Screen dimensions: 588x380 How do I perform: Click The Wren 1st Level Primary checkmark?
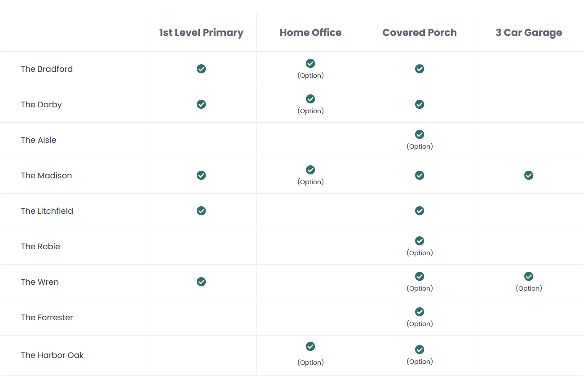coord(201,282)
